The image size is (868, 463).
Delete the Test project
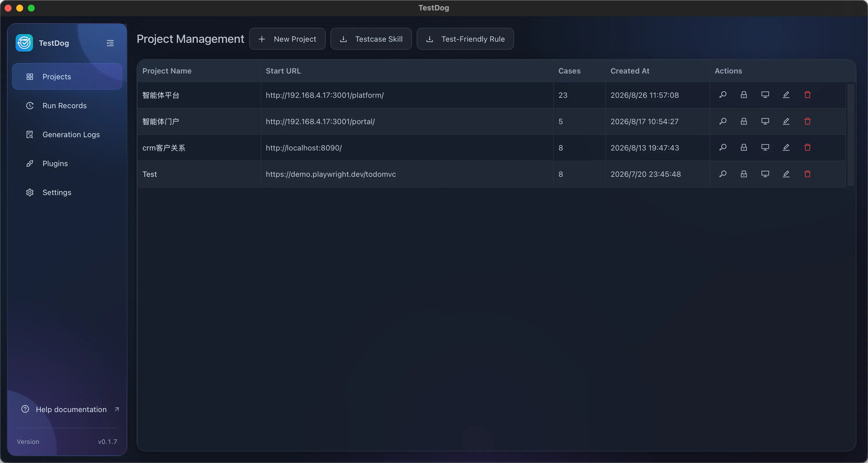pyautogui.click(x=807, y=174)
